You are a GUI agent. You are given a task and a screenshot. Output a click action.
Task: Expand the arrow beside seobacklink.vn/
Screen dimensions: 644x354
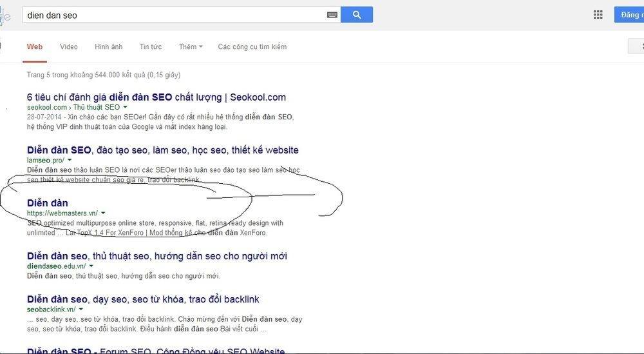(x=80, y=309)
